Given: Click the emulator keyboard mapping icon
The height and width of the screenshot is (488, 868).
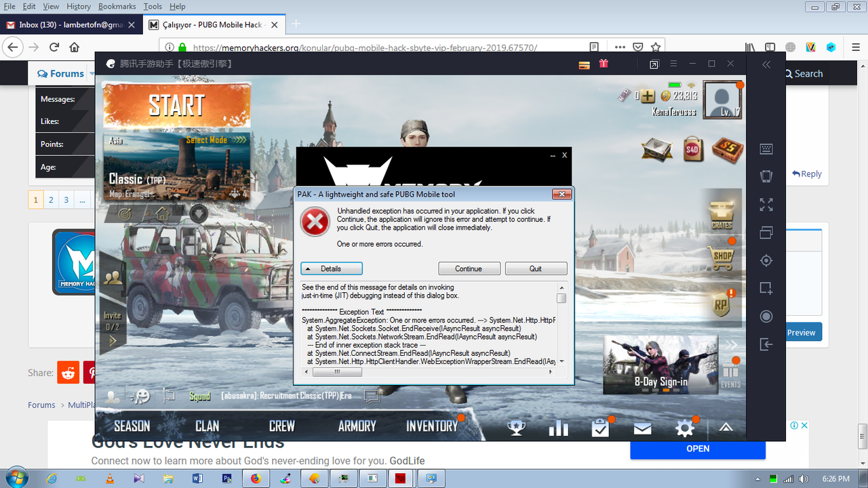Looking at the screenshot, I should click(766, 149).
